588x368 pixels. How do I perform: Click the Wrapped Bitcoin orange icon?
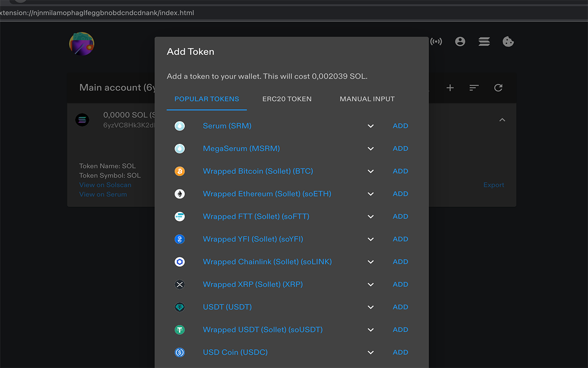(180, 171)
